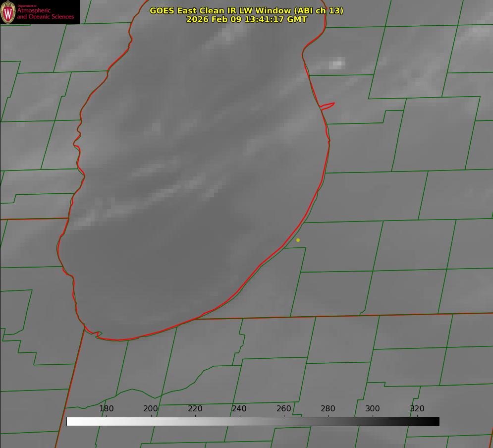
Task: Pick the 220 value on the temperature scale
Action: (195, 409)
